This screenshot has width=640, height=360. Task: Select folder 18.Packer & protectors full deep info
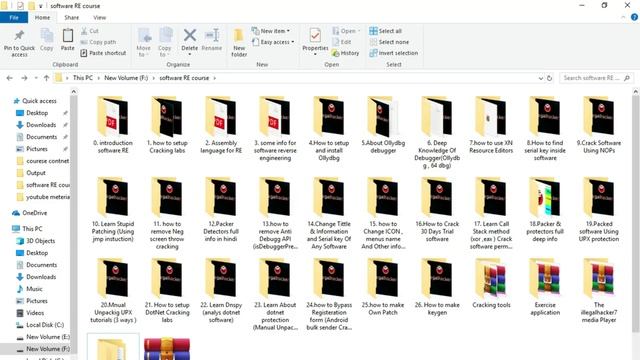point(545,210)
